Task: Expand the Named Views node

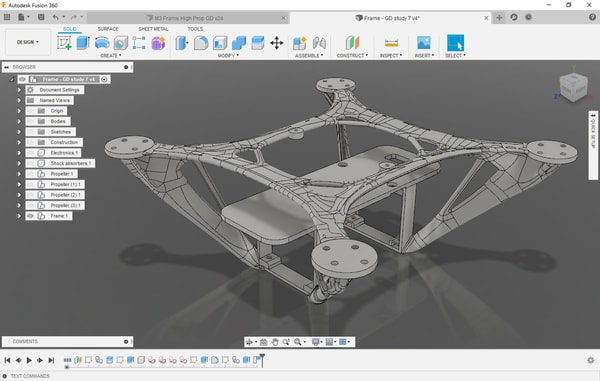Action: tap(19, 100)
